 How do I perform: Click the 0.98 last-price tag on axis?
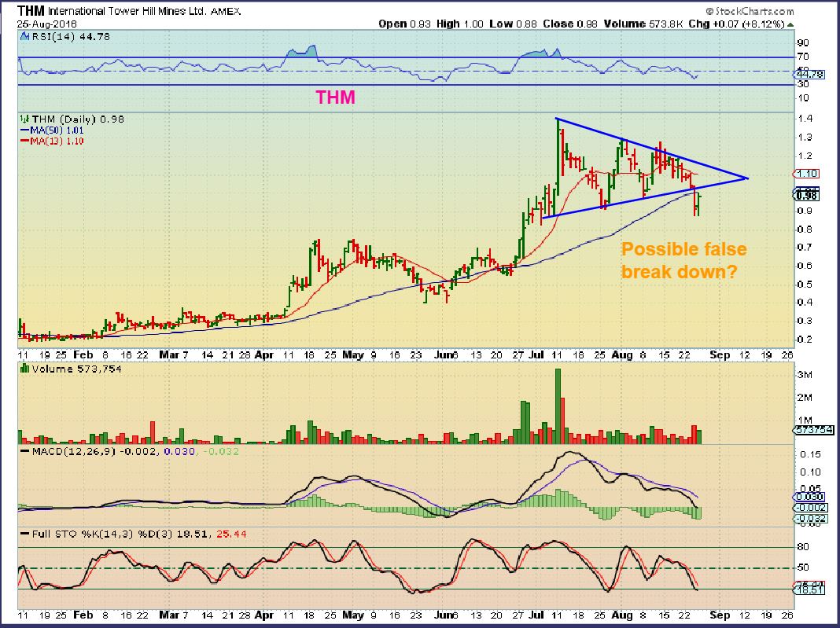tap(806, 196)
